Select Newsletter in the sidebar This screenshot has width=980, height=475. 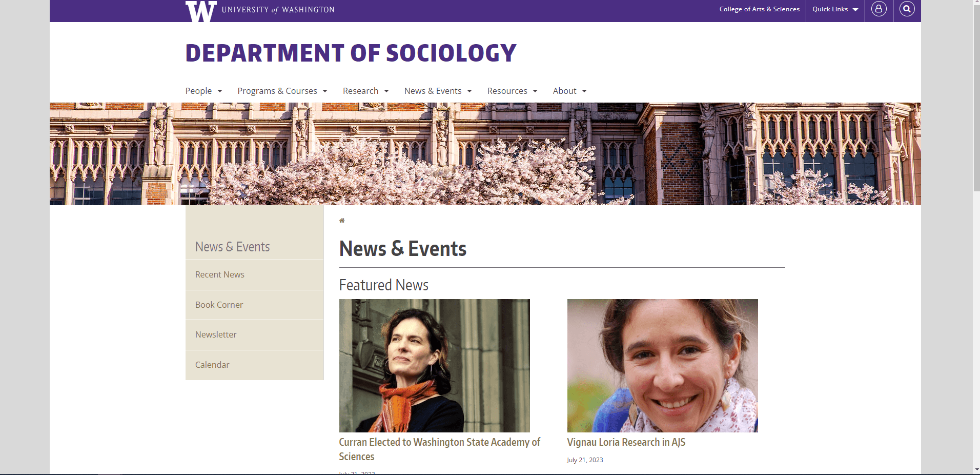(x=255, y=335)
